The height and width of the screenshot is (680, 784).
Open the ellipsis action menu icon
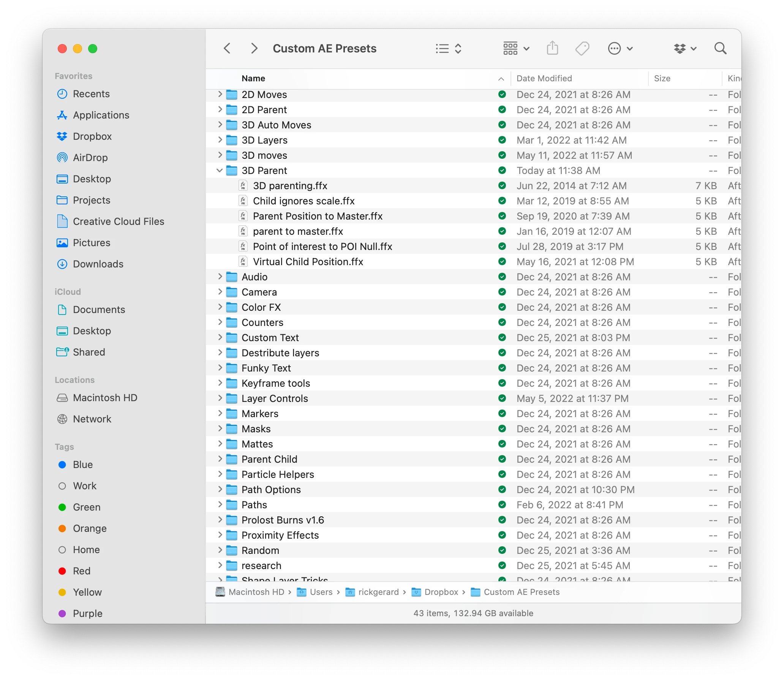(x=620, y=48)
